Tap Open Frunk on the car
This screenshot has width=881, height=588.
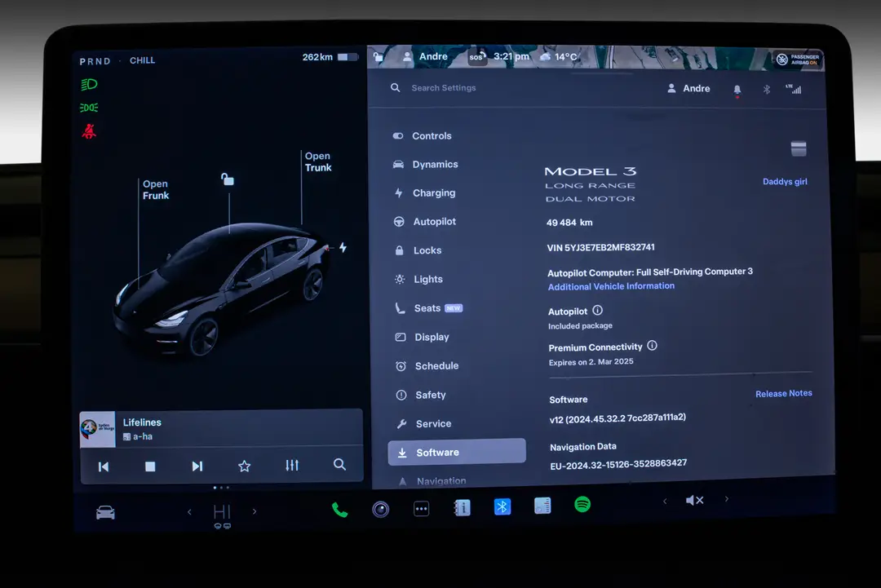(156, 190)
